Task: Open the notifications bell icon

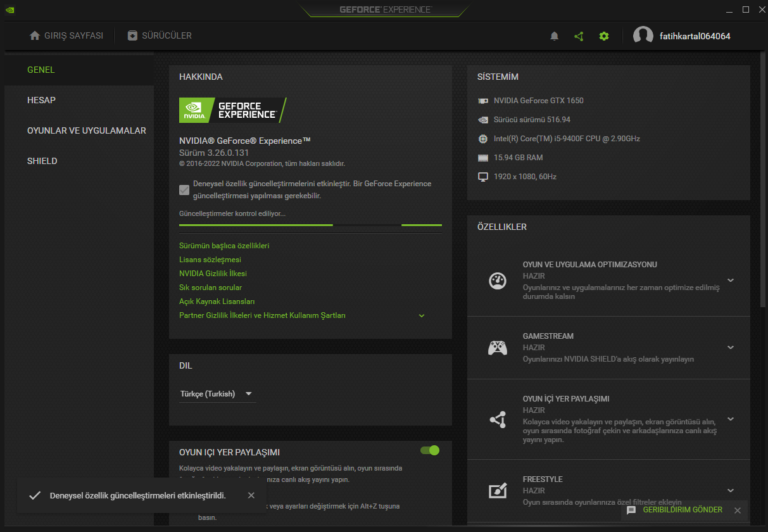Action: tap(555, 36)
